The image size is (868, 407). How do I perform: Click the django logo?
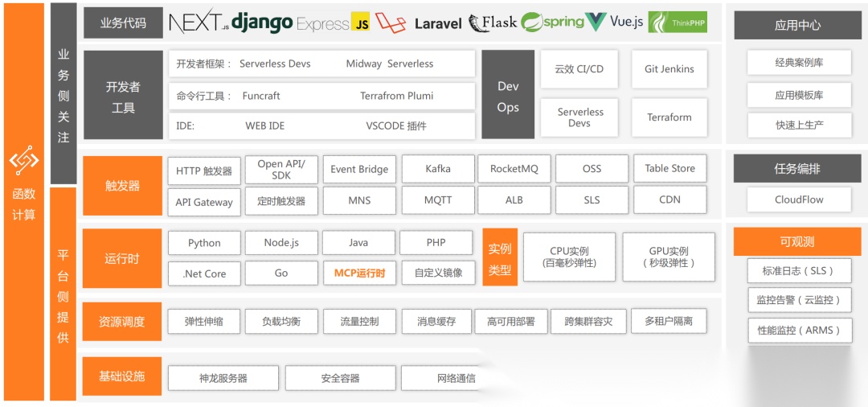click(262, 23)
